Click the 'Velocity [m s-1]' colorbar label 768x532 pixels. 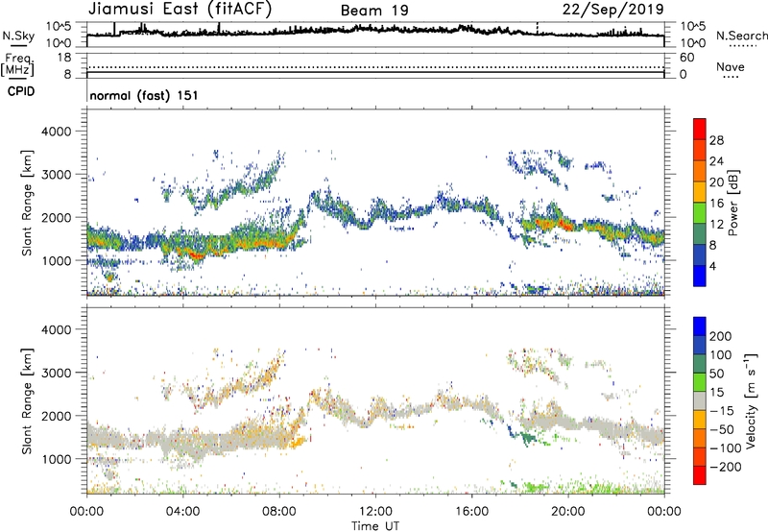coord(751,400)
